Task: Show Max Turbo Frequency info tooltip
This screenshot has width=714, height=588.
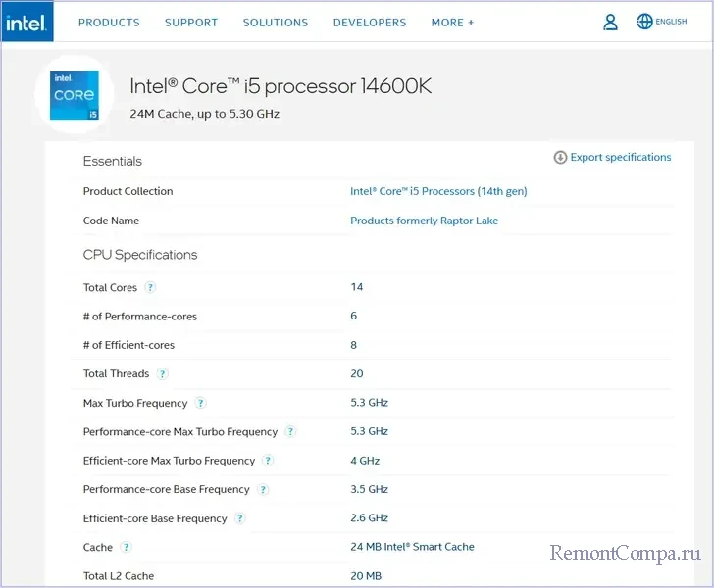Action: click(x=201, y=403)
